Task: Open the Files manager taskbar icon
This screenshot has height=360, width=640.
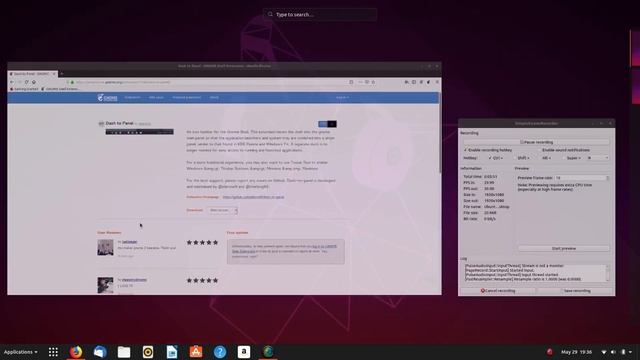Action: (124, 352)
